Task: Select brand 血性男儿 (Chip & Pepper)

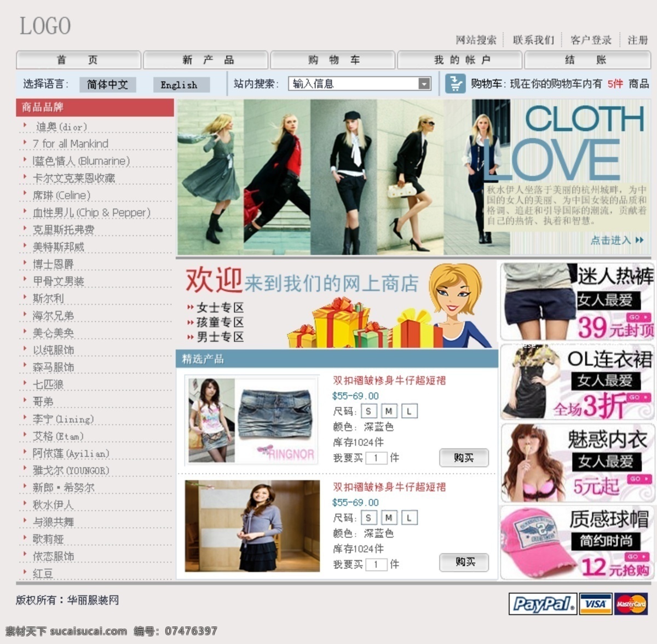Action: [x=91, y=212]
